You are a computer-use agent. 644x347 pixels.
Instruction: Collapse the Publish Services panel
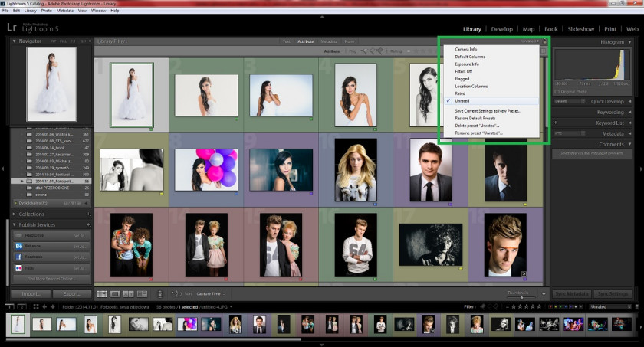pyautogui.click(x=14, y=224)
